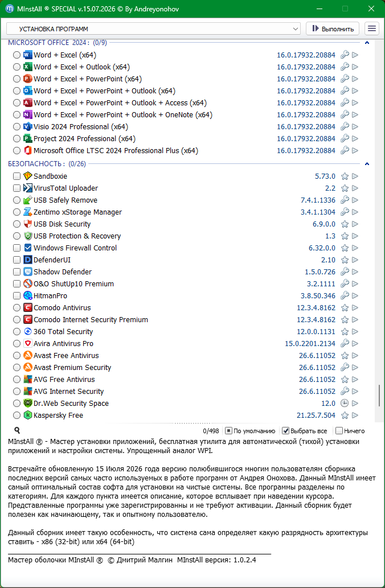The image size is (385, 588).
Task: Click the Comodo Antivirus version 12.3.4.8162
Action: pyautogui.click(x=316, y=308)
